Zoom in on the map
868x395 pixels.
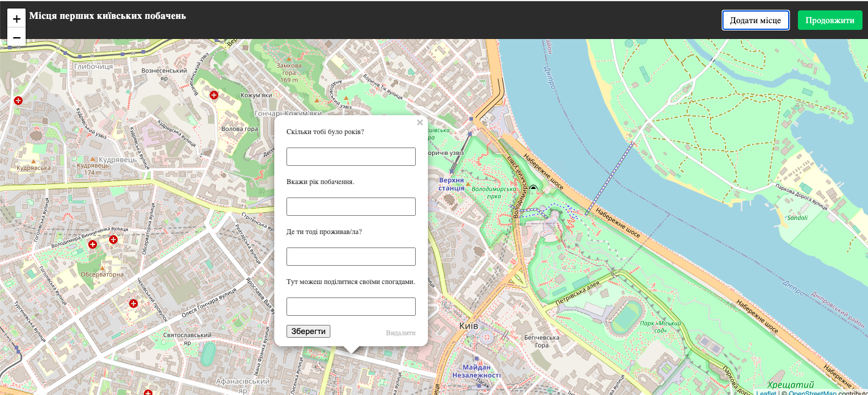click(16, 18)
